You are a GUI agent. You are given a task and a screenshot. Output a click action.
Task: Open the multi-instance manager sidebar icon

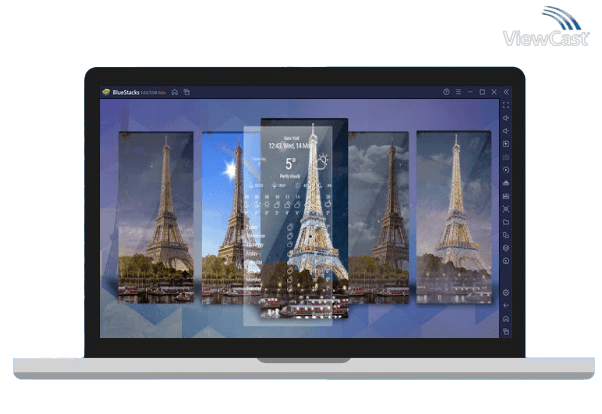tap(506, 235)
